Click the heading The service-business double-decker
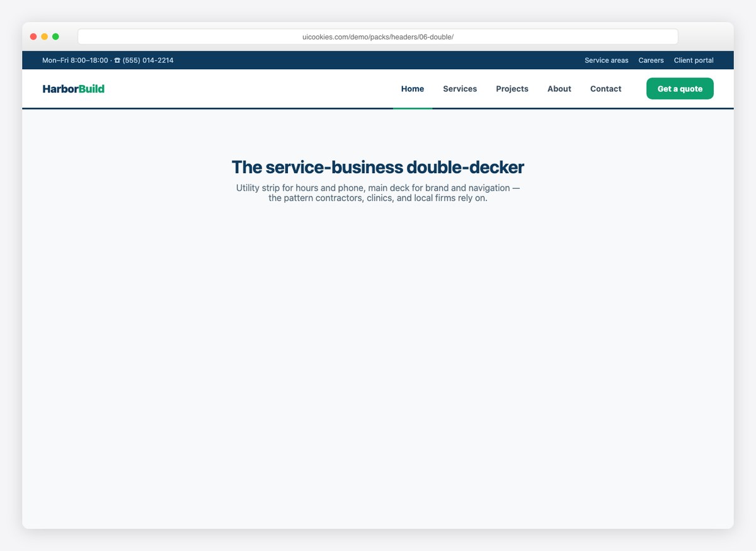 click(x=378, y=168)
